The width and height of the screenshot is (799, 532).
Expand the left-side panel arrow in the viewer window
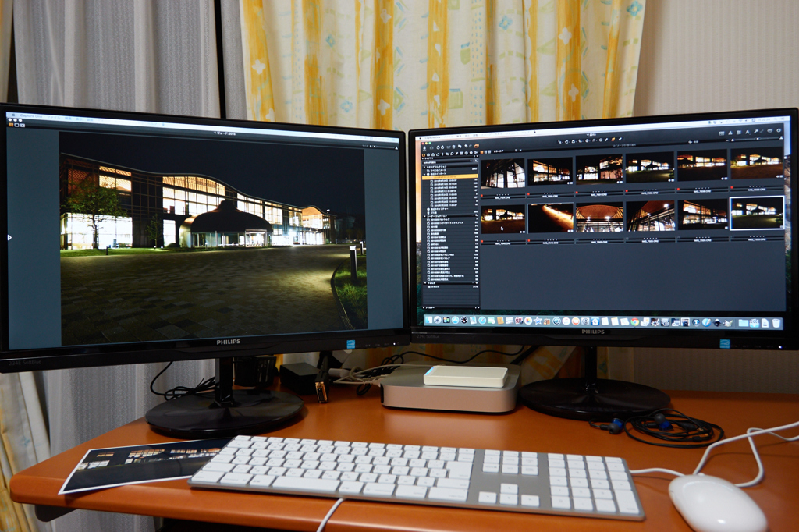click(9, 236)
